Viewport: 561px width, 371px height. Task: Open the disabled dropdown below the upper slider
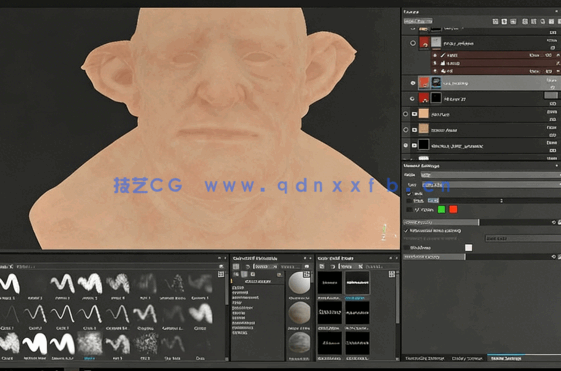click(x=523, y=238)
